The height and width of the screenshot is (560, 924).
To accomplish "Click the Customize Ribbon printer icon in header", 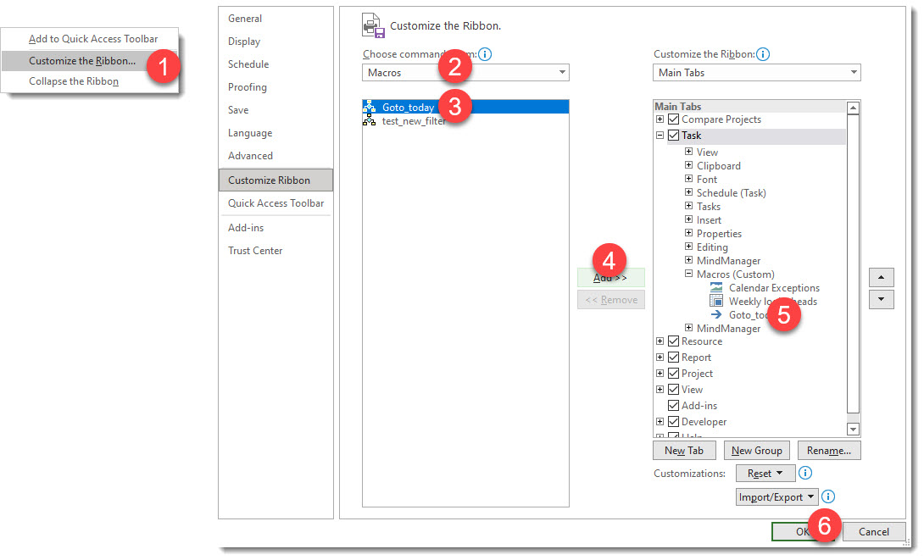I will [372, 25].
